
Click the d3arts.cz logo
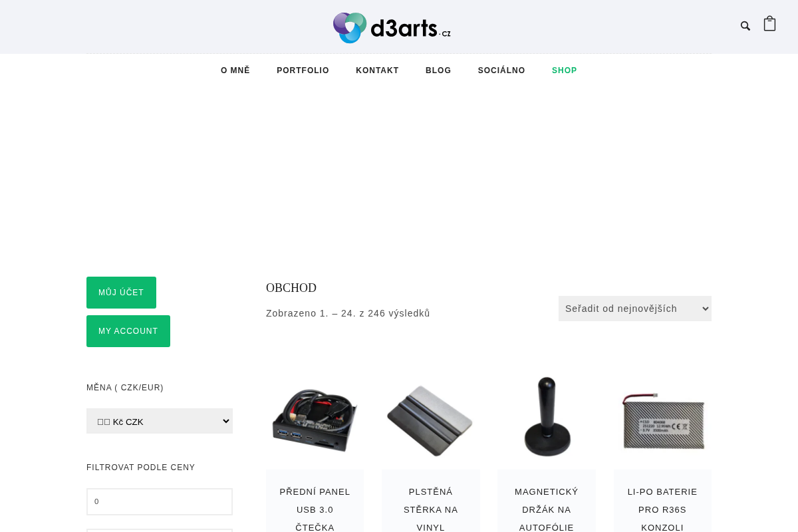point(392,27)
